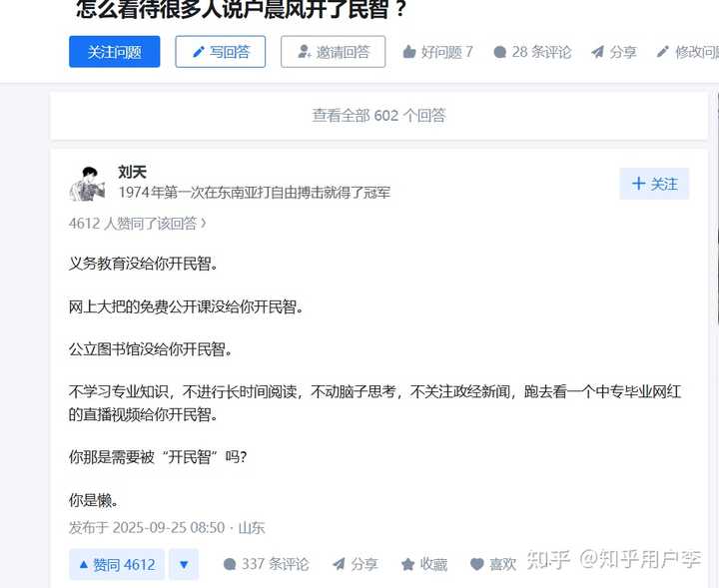
Task: Open 查看全部 602 个回答 link
Action: [x=378, y=116]
